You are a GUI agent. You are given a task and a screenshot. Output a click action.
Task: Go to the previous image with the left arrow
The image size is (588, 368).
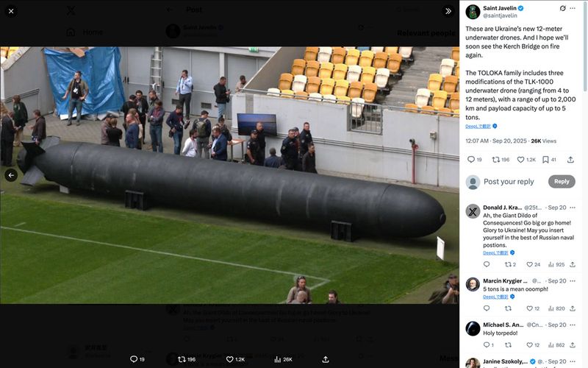click(x=11, y=175)
